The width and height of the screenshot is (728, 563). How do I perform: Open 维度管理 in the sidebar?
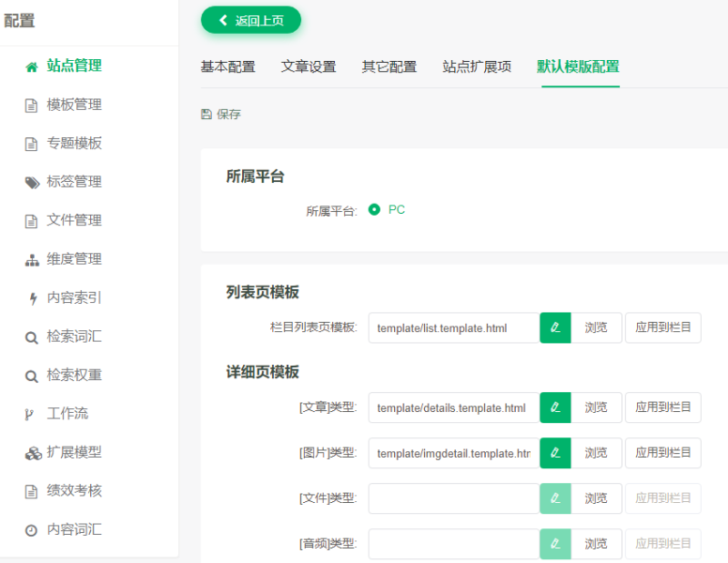click(x=68, y=258)
